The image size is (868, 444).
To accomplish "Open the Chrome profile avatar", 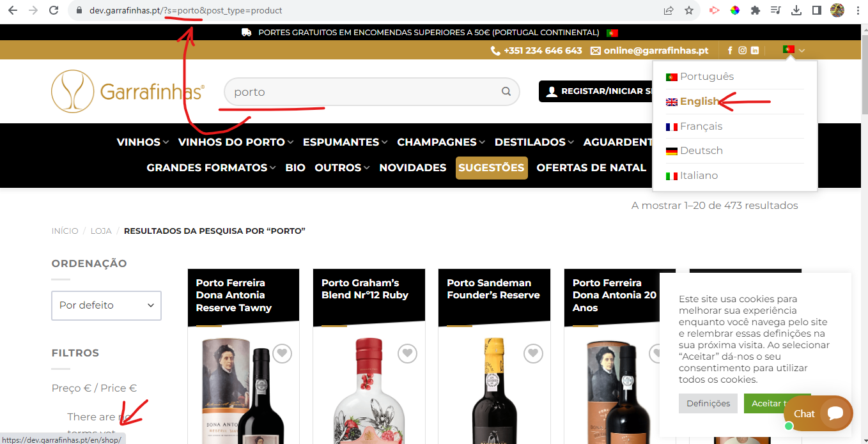I will pyautogui.click(x=837, y=10).
